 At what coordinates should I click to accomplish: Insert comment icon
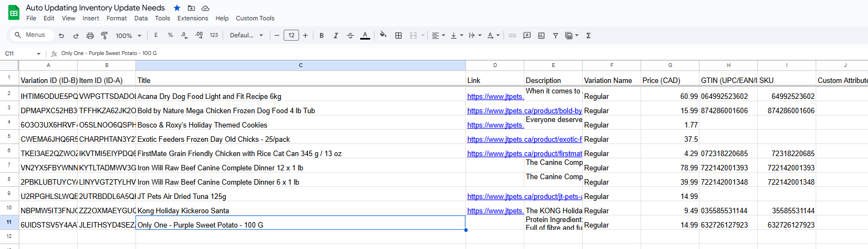tap(527, 35)
